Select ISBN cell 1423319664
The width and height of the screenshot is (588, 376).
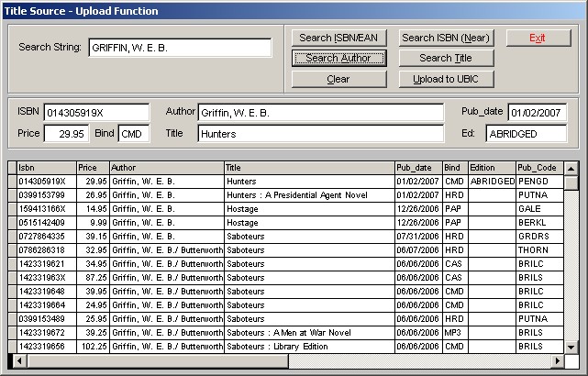point(47,305)
